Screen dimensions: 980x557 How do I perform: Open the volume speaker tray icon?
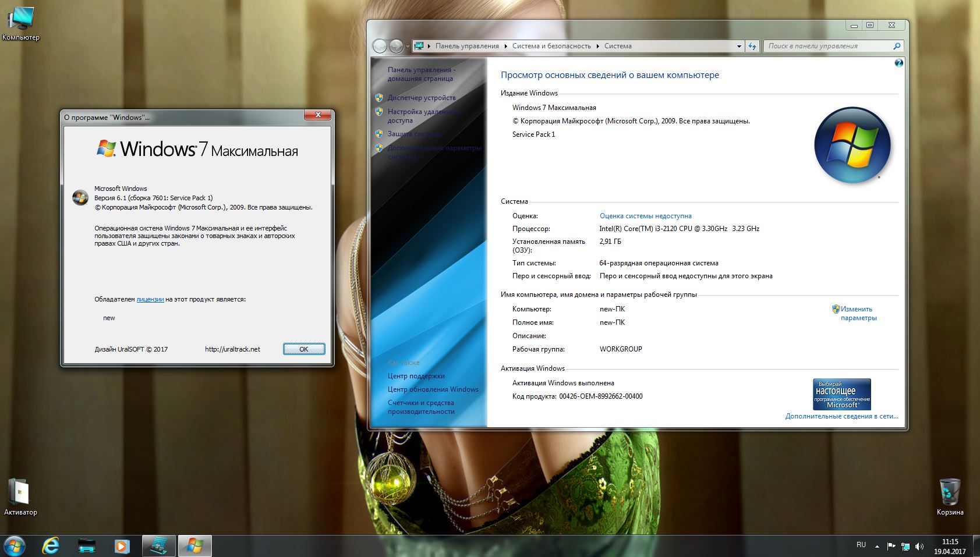[x=919, y=546]
